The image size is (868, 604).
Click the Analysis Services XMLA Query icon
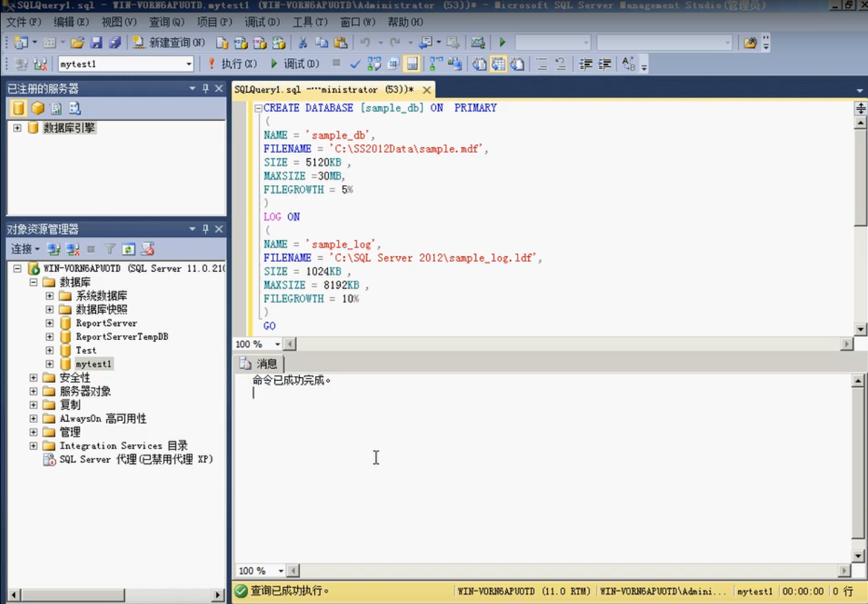click(278, 43)
